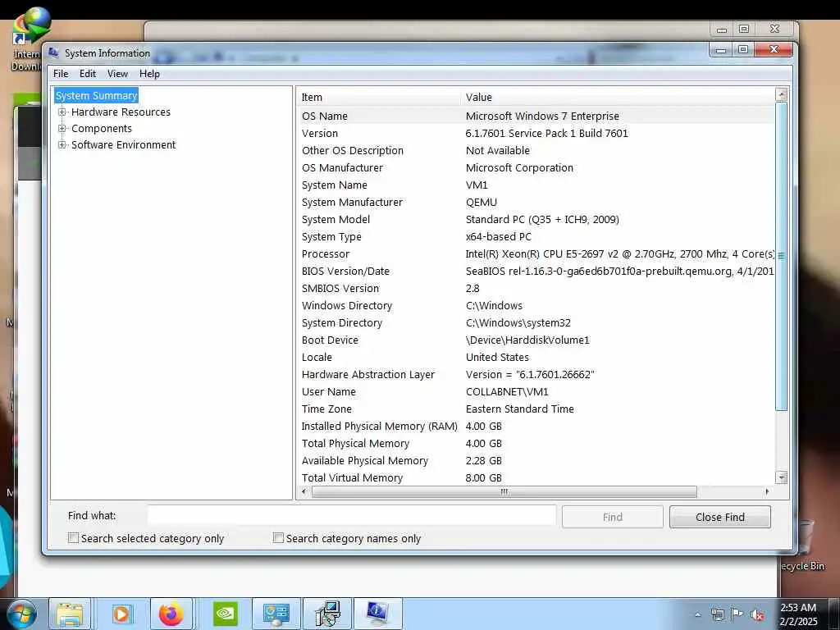This screenshot has height=630, width=840.
Task: Select the SMBIOS Version row
Action: pyautogui.click(x=537, y=288)
